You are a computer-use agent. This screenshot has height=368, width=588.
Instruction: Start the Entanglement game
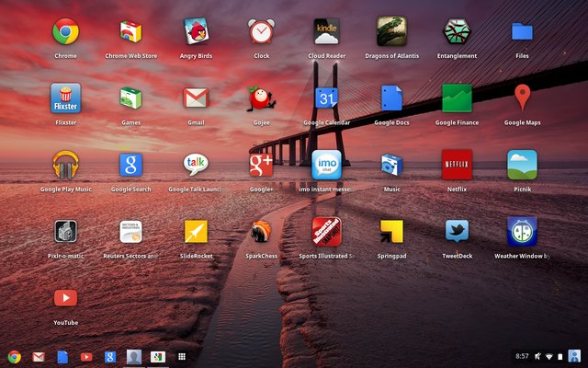pyautogui.click(x=458, y=31)
